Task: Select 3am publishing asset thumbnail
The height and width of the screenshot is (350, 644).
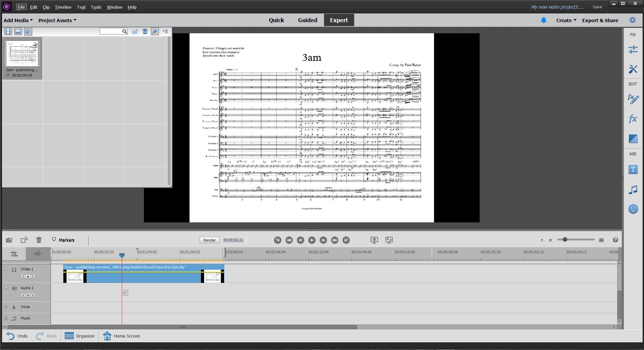Action: [x=22, y=53]
